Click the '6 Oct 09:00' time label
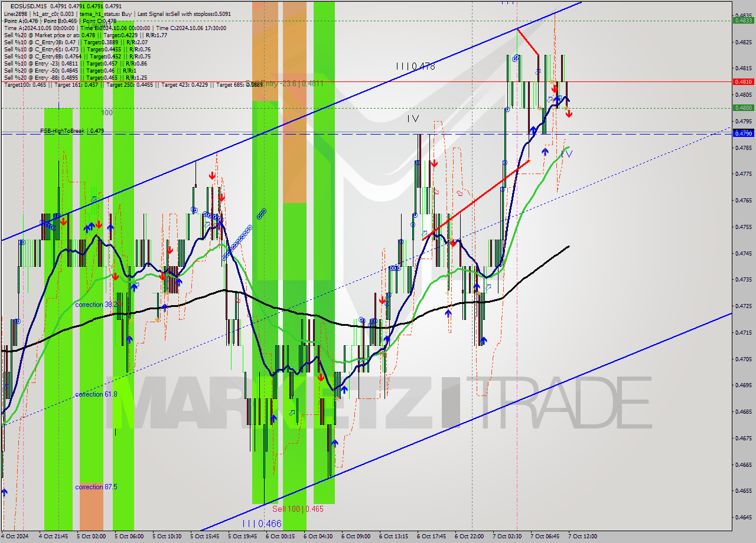 [356, 537]
